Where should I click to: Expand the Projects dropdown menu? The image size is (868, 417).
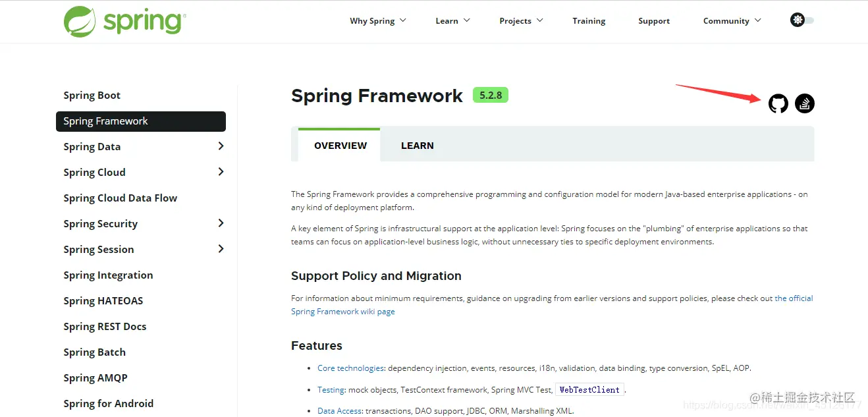522,21
